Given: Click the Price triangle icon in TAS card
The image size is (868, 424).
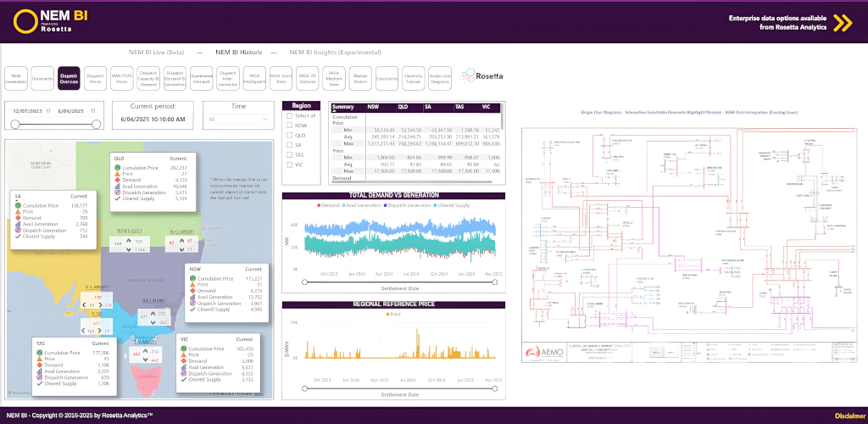Looking at the screenshot, I should (x=40, y=359).
